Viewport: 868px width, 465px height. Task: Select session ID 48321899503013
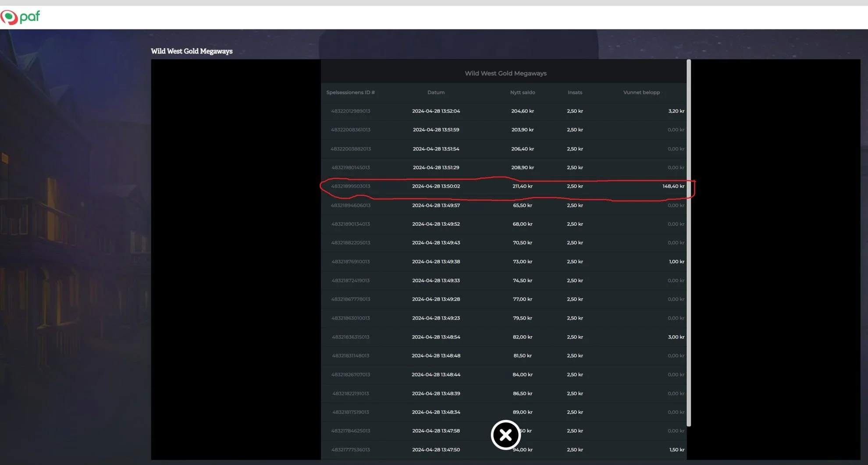point(351,186)
